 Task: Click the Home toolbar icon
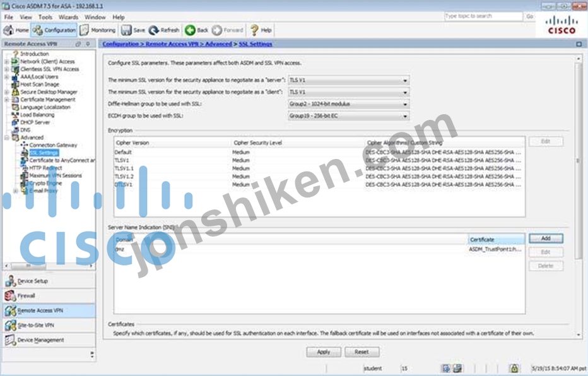click(x=16, y=30)
